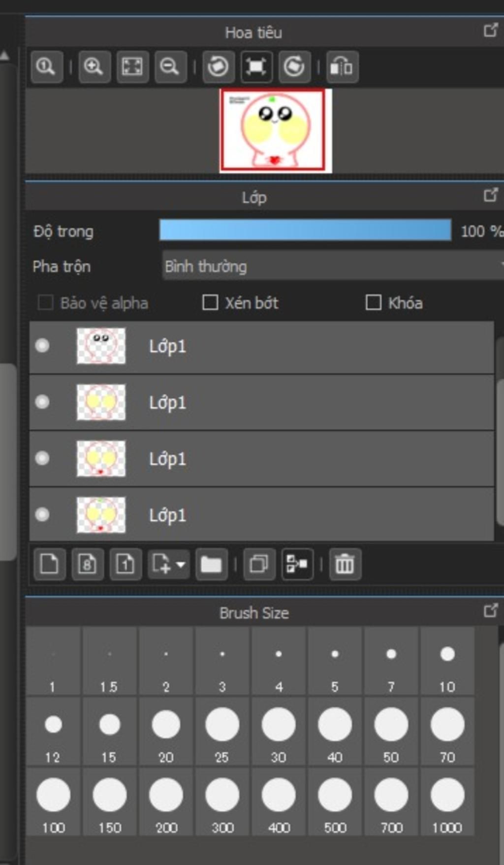Image resolution: width=504 pixels, height=865 pixels.
Task: Select brush size 1000
Action: tap(447, 802)
